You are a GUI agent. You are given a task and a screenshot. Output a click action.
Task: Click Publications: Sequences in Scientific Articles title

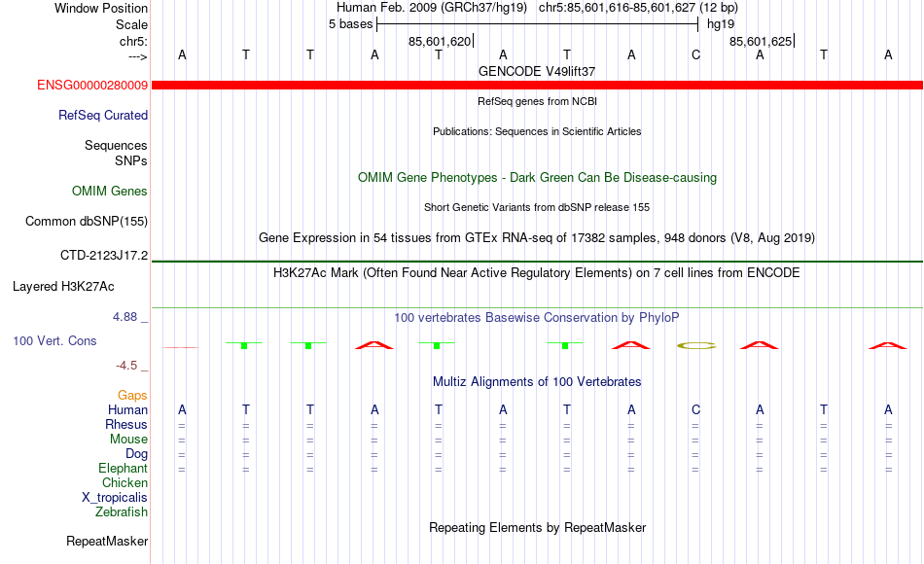click(537, 131)
